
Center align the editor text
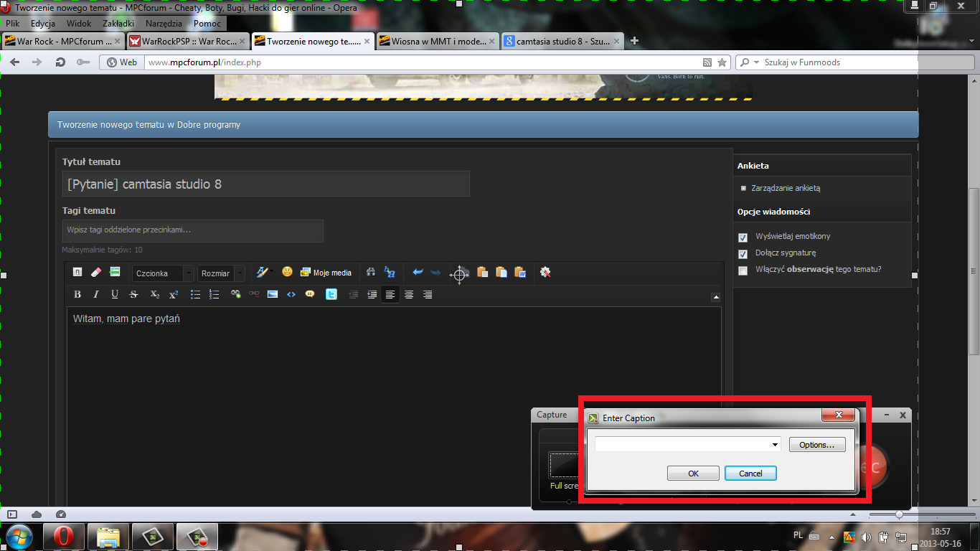click(x=409, y=295)
